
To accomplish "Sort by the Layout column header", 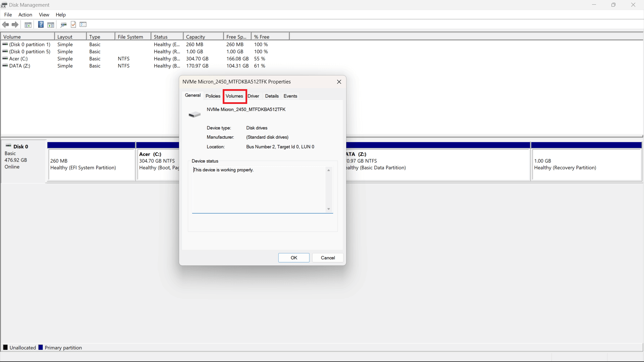I will [x=70, y=37].
